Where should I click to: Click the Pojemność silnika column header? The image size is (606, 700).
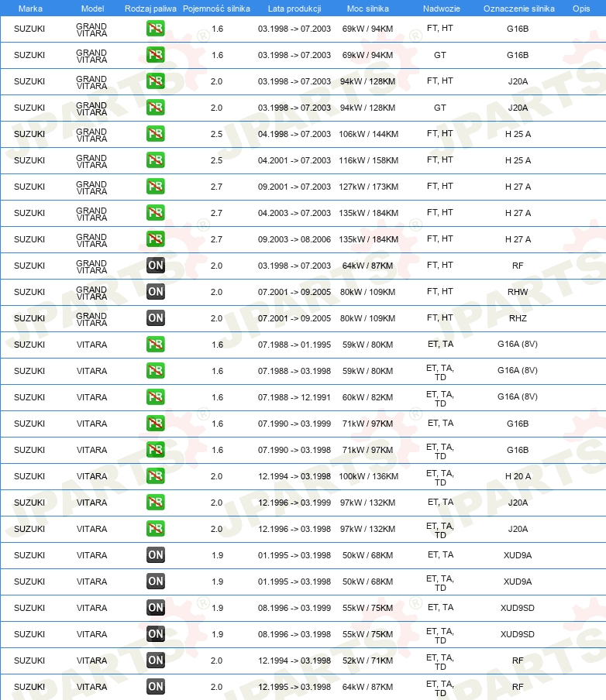(x=216, y=9)
